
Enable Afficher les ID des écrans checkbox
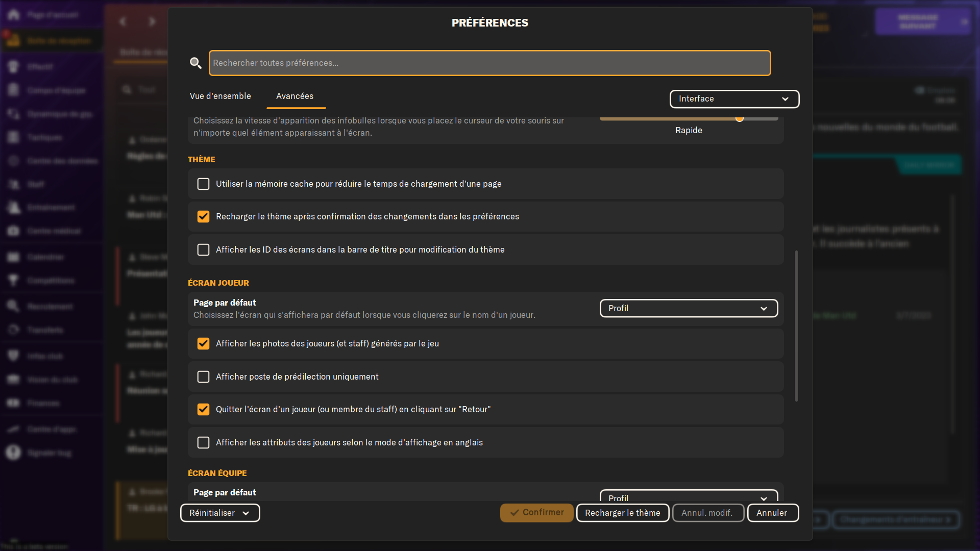[203, 249]
